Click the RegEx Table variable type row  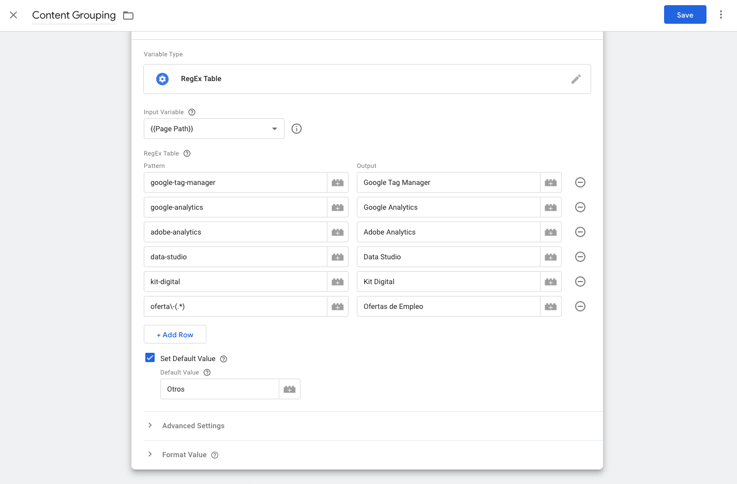point(367,79)
